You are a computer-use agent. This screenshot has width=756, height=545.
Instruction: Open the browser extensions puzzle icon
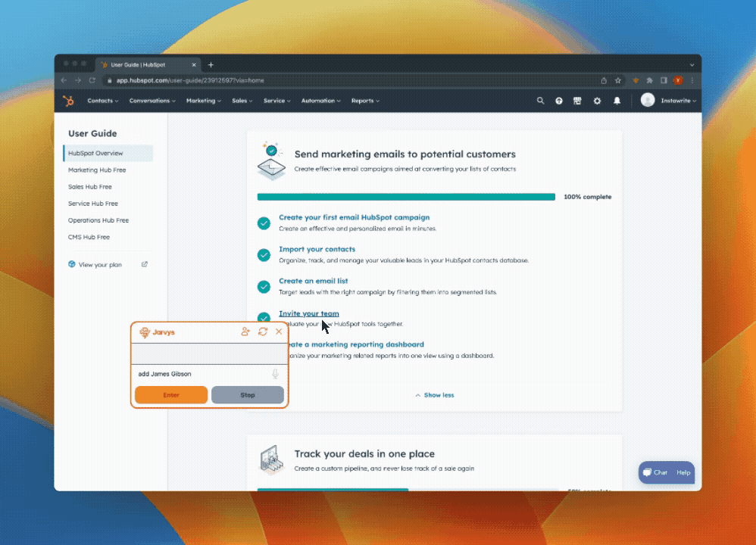(x=649, y=80)
